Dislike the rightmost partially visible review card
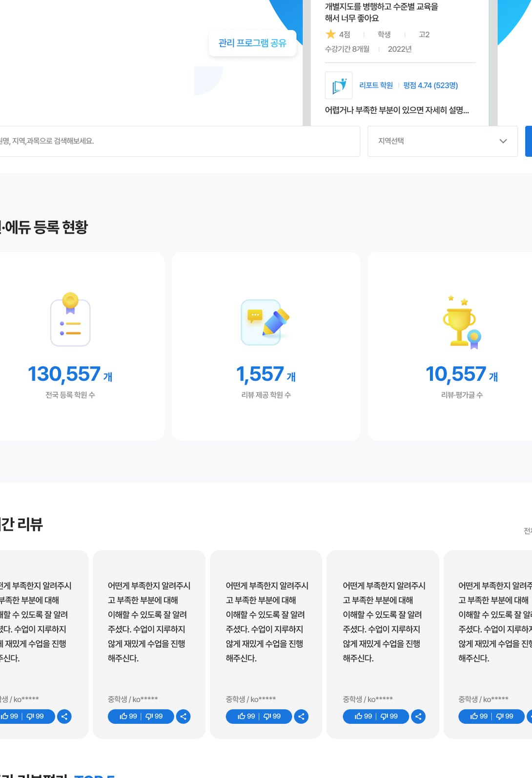532x778 pixels. pos(505,716)
